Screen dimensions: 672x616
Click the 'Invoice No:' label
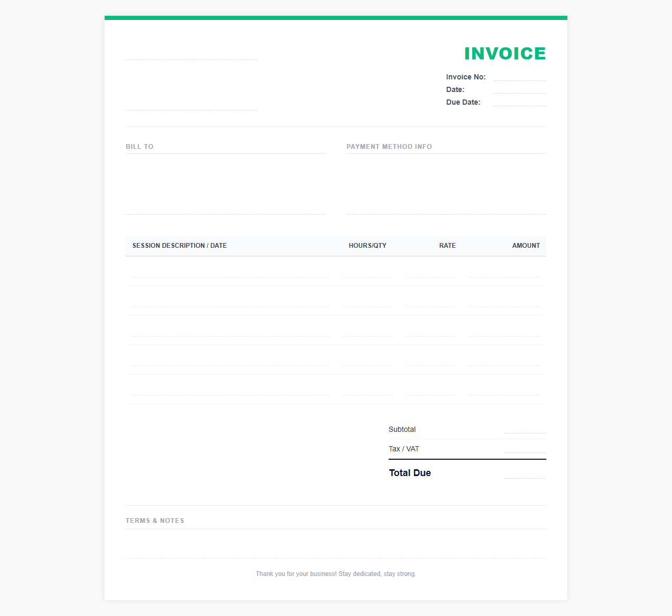[x=466, y=77]
